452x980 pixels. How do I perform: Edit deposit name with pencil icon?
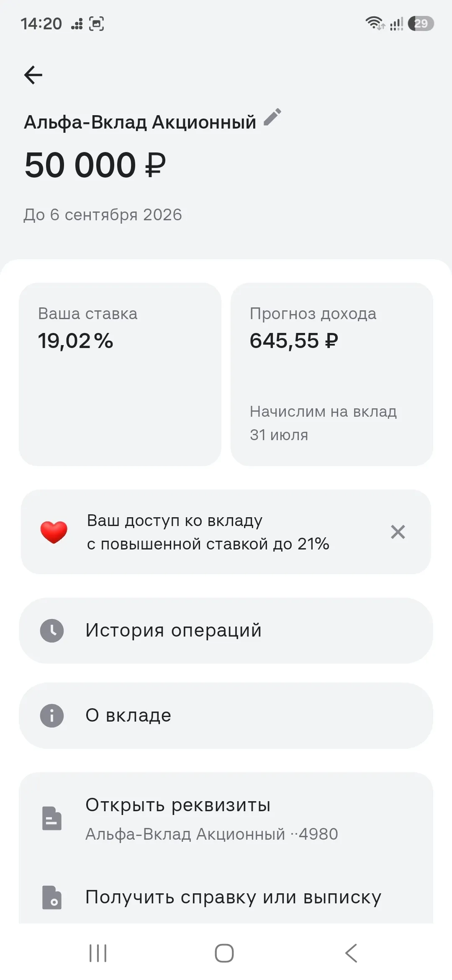272,117
